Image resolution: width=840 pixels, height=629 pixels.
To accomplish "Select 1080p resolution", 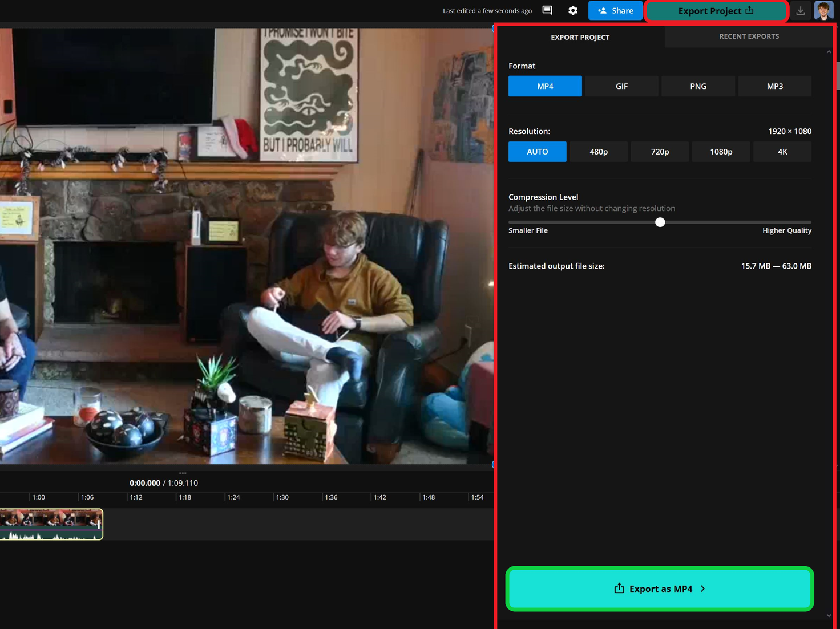I will pyautogui.click(x=721, y=152).
